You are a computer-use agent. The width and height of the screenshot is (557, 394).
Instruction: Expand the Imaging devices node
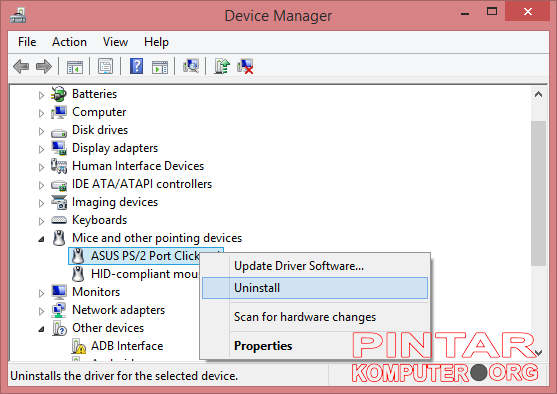41,203
